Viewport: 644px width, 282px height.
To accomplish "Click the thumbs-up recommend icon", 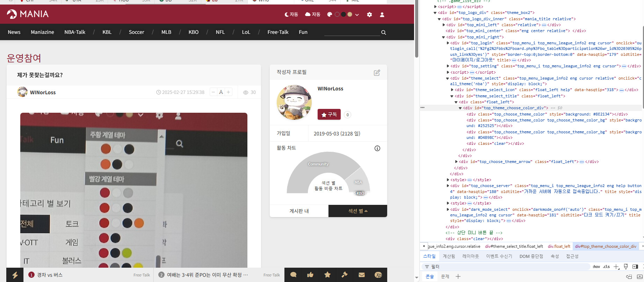I will point(310,275).
